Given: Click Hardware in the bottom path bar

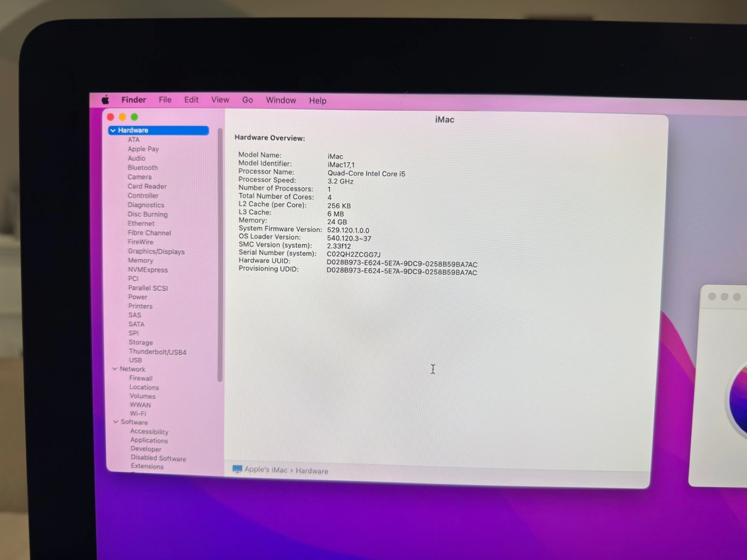Looking at the screenshot, I should 312,471.
